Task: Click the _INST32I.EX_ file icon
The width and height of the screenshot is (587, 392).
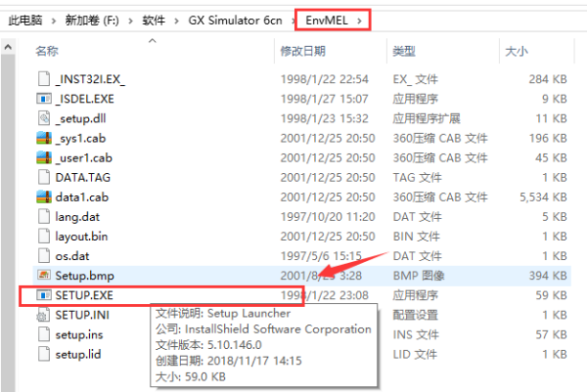Action: pos(44,79)
